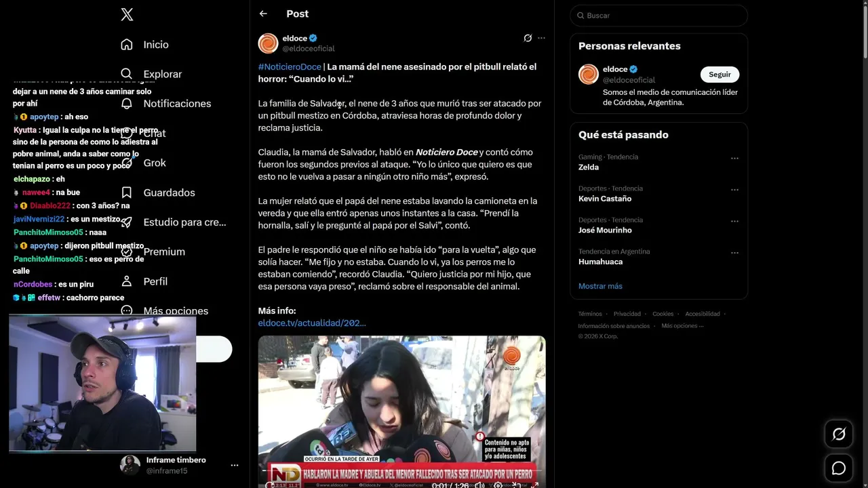Click the back arrow beside Post
The image size is (868, 488).
click(263, 14)
